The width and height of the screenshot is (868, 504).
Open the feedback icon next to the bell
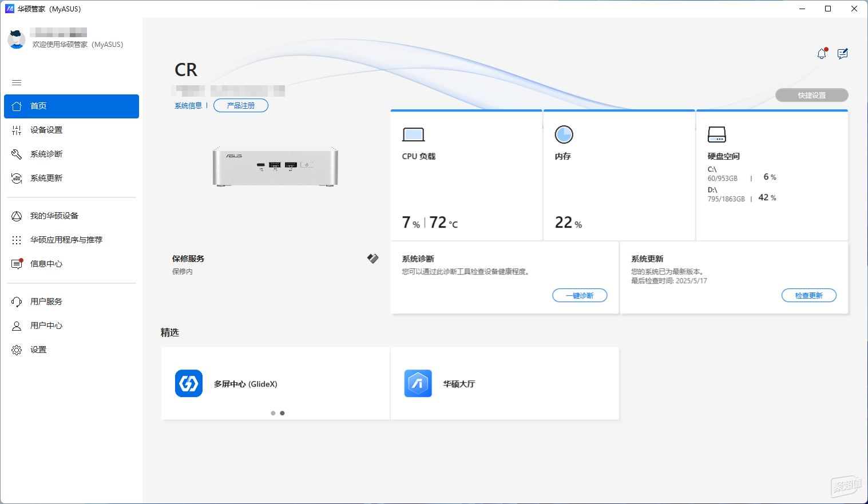842,54
